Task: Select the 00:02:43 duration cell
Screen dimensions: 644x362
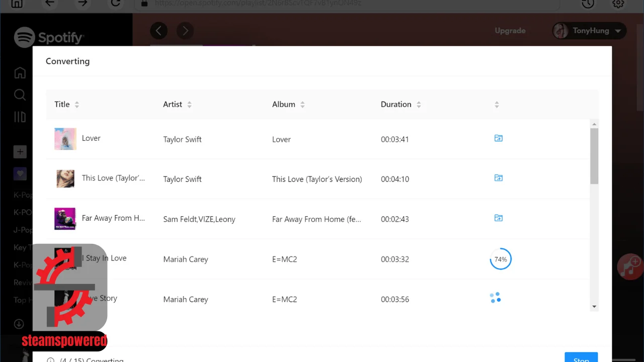Action: pyautogui.click(x=395, y=219)
